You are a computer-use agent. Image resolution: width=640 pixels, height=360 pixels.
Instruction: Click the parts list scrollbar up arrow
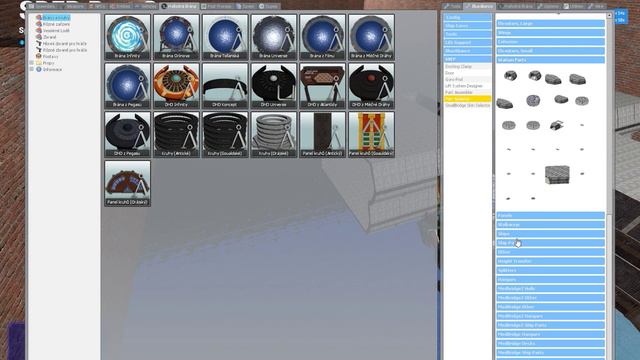tap(609, 16)
